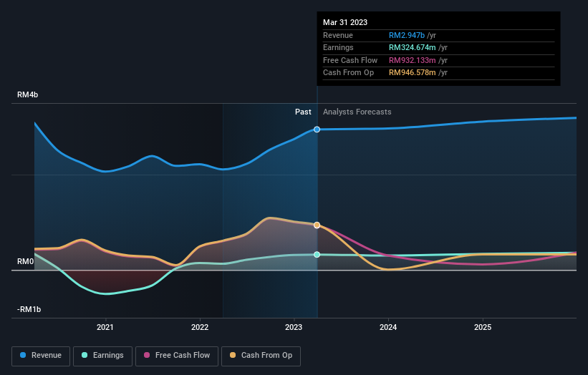Click the Mar 31 2023 tooltip date

coord(345,22)
